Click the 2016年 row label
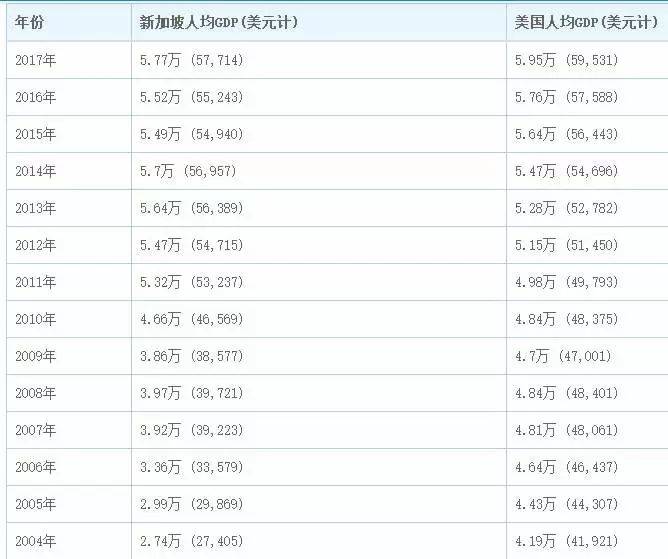 tap(36, 97)
